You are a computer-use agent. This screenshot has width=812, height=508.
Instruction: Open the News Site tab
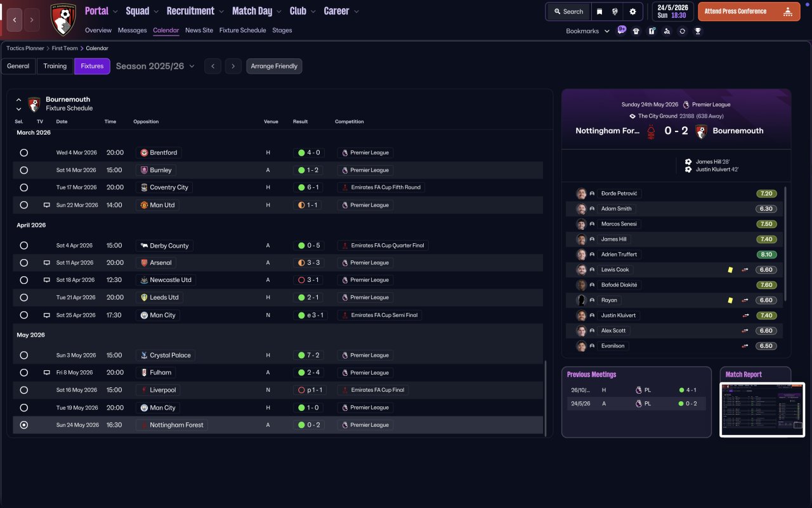[199, 30]
